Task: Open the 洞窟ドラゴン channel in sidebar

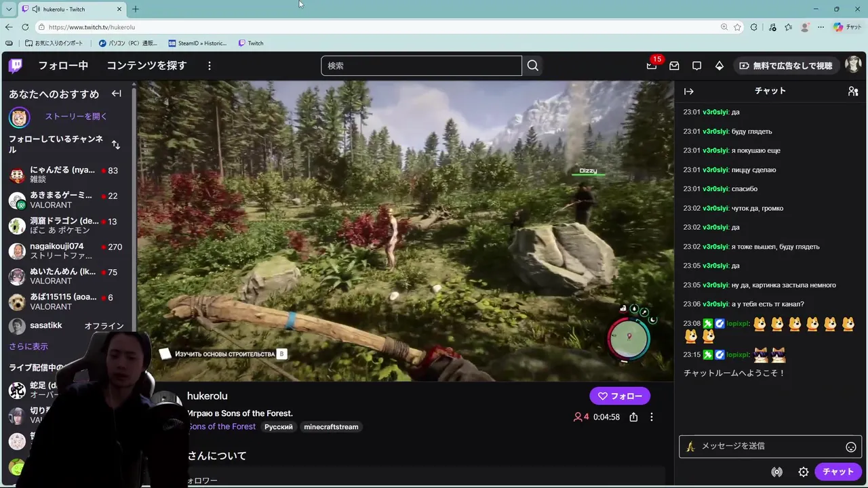Action: [68, 226]
